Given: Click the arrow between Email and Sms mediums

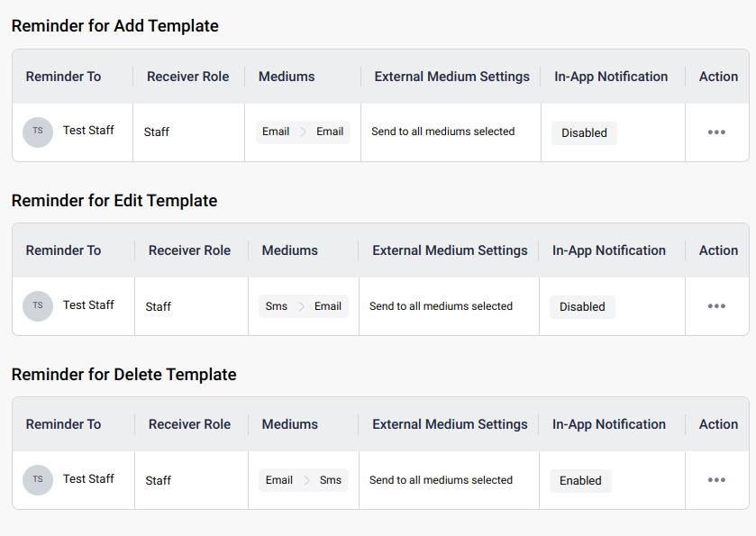Looking at the screenshot, I should pyautogui.click(x=306, y=481).
